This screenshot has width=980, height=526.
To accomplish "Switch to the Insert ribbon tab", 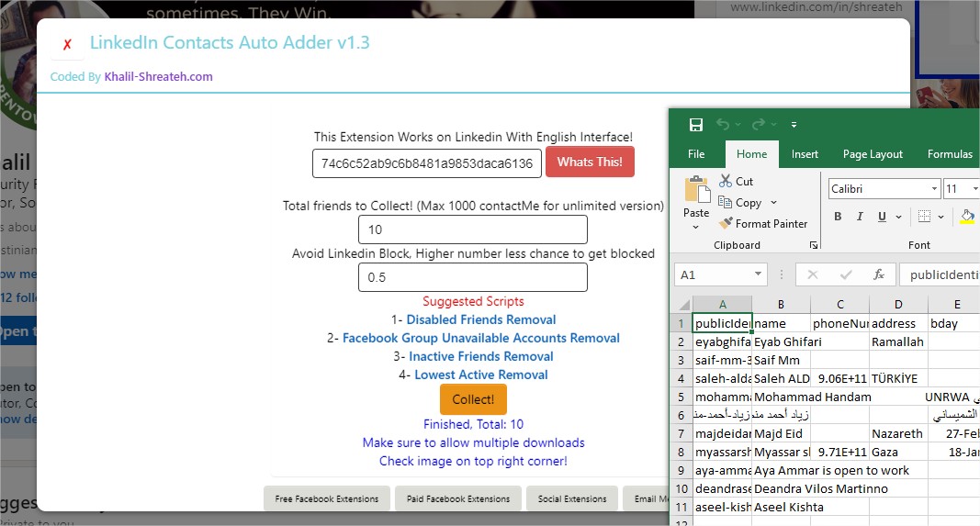I will [805, 153].
